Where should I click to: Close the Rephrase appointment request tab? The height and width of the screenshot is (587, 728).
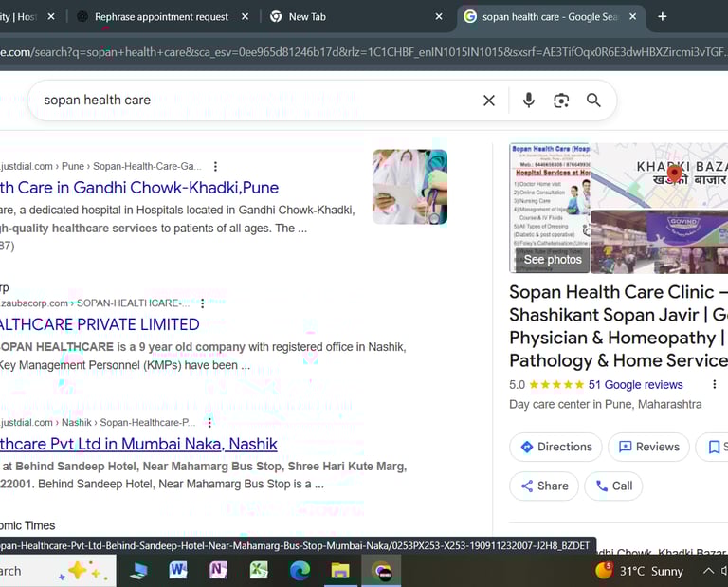click(246, 17)
